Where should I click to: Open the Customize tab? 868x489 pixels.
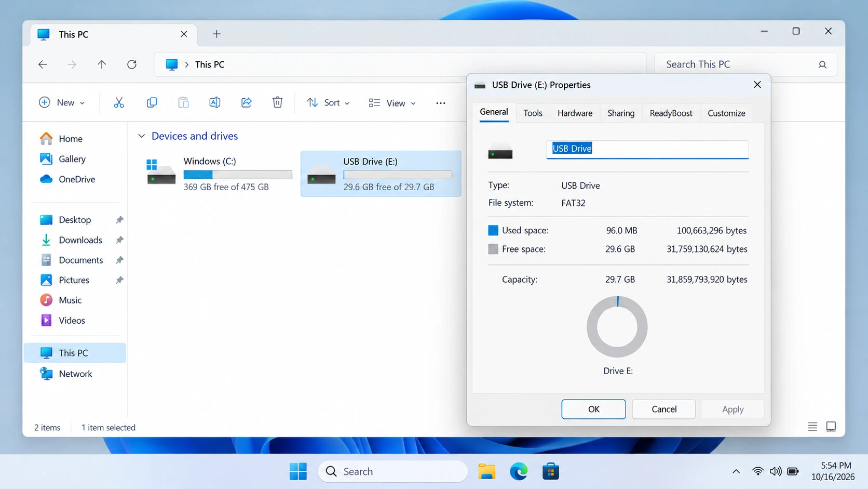[726, 113]
